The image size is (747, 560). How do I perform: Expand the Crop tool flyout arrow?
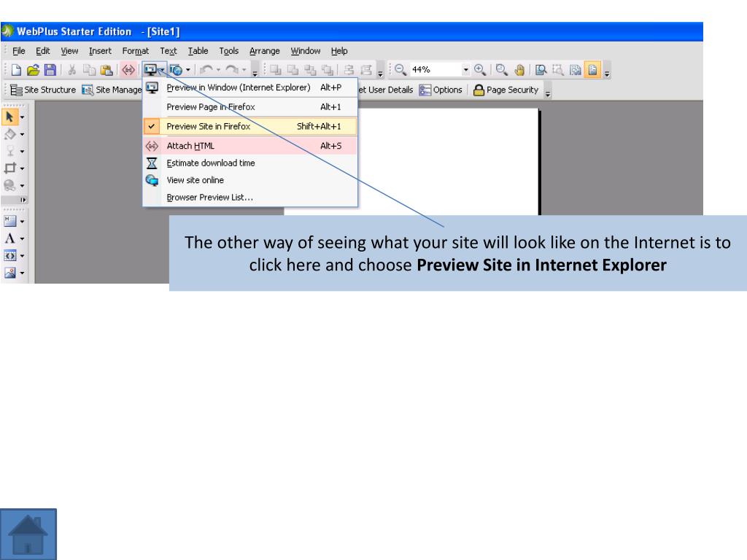tap(22, 168)
